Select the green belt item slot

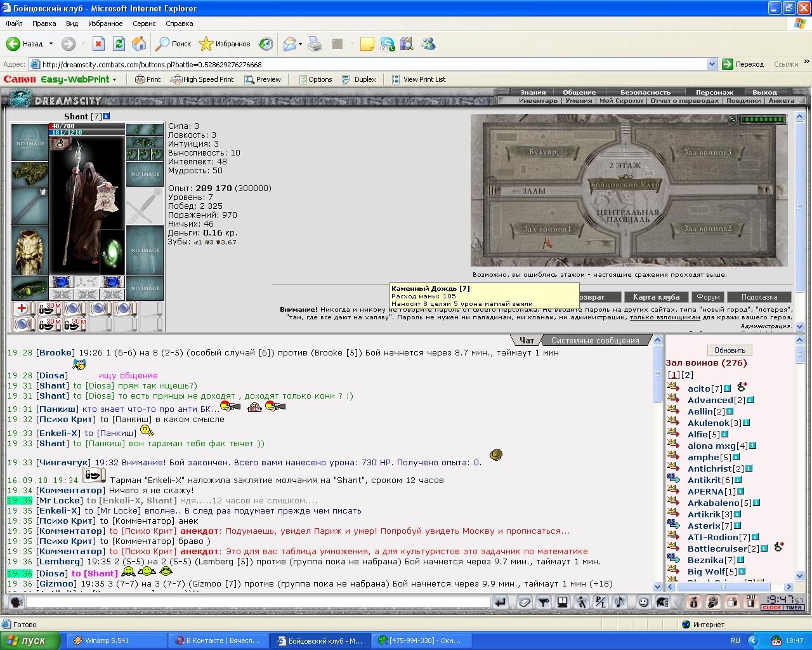pyautogui.click(x=29, y=288)
